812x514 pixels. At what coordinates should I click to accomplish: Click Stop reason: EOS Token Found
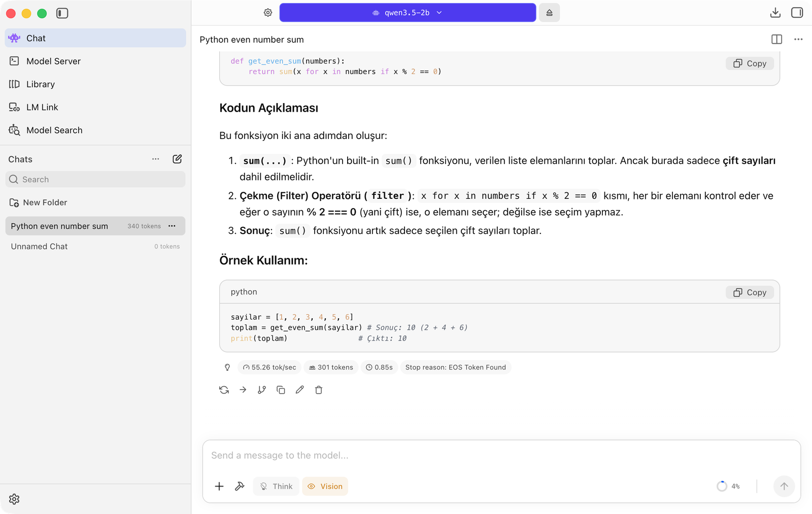click(x=456, y=367)
